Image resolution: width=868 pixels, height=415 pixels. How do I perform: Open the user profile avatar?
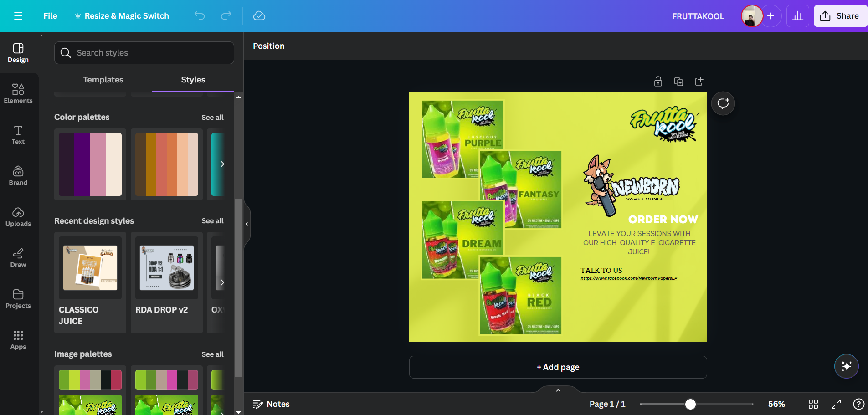752,16
